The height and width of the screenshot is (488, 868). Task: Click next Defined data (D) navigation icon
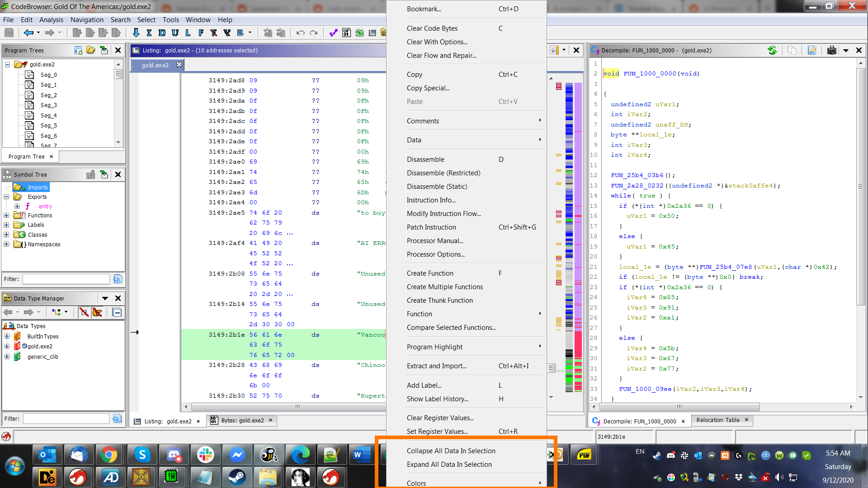(x=162, y=33)
